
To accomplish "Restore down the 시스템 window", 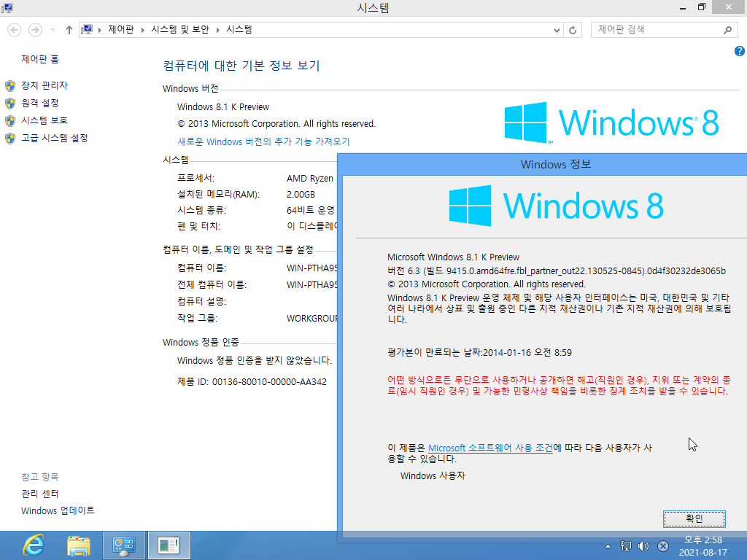I will (701, 7).
